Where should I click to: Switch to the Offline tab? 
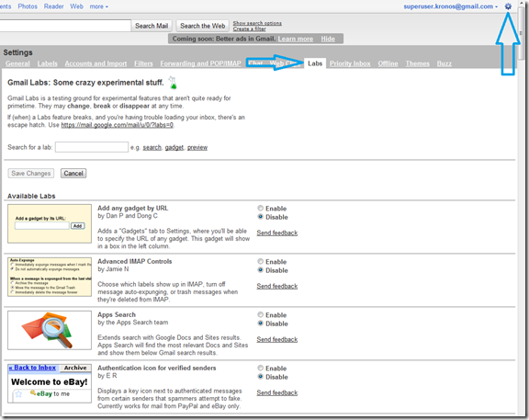[388, 63]
